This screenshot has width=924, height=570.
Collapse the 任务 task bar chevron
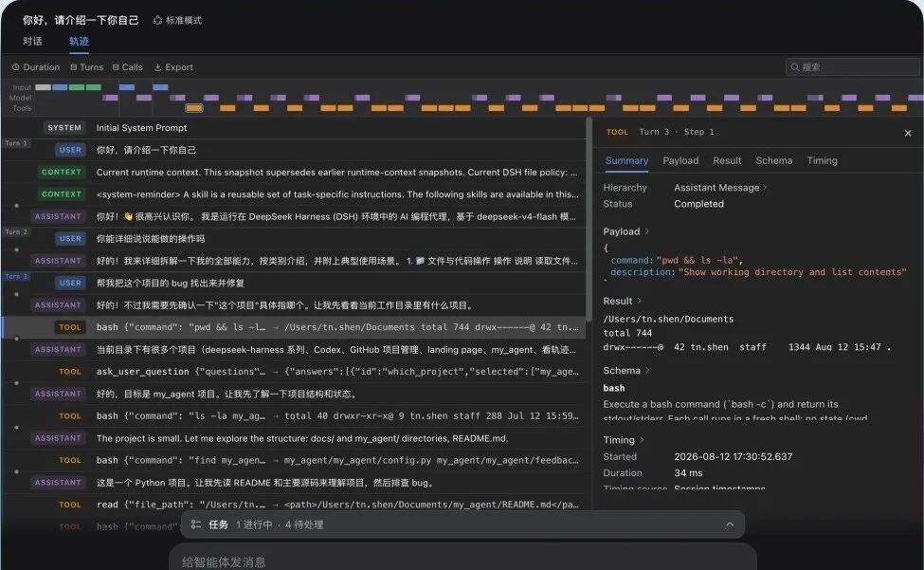730,524
